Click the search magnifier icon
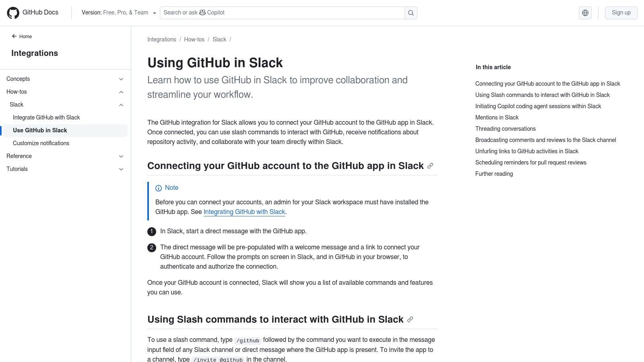The image size is (644, 362). tap(411, 12)
